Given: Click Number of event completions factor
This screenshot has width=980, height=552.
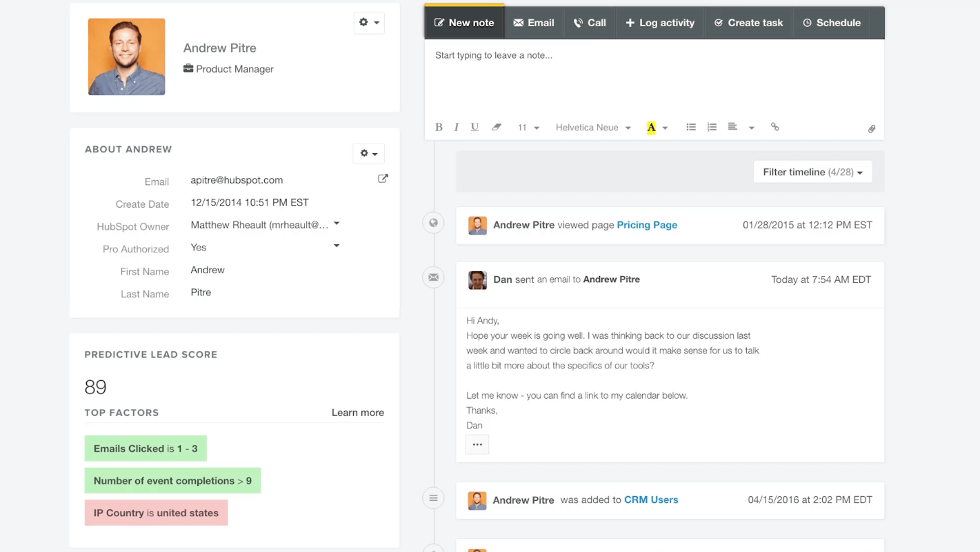Looking at the screenshot, I should click(x=172, y=481).
